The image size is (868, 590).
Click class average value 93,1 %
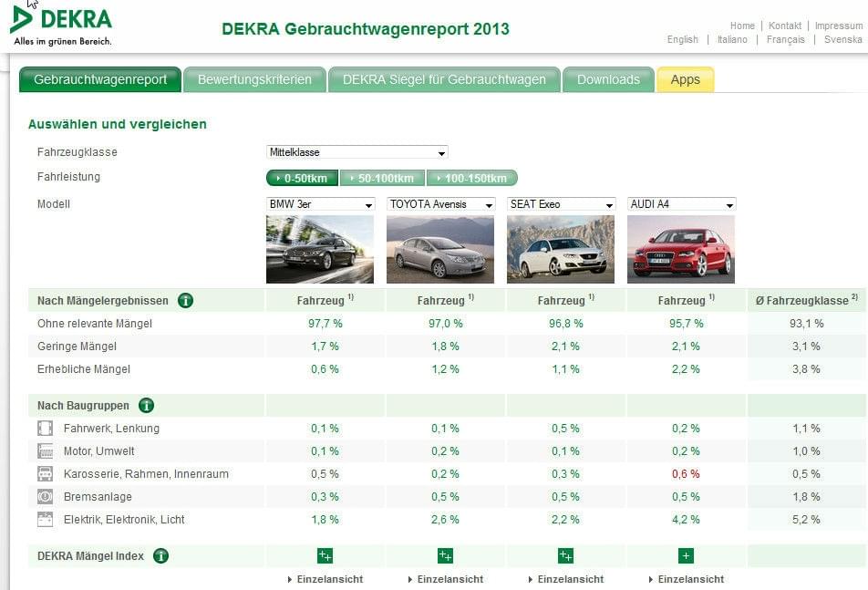(x=807, y=323)
